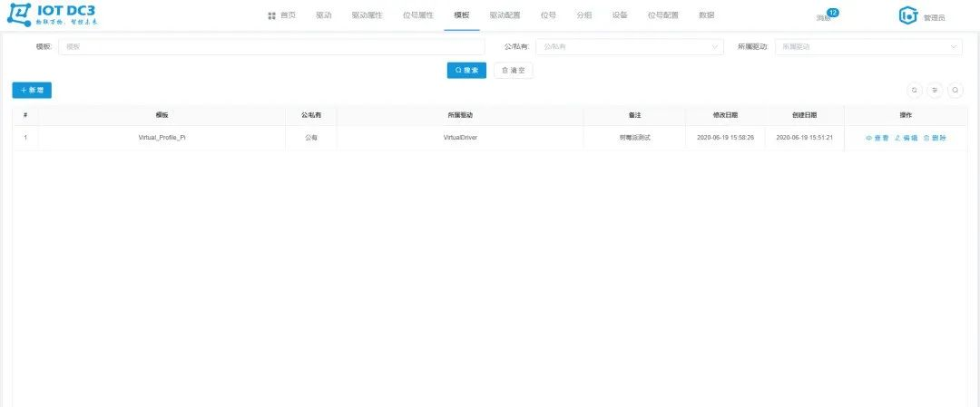Open the 管理员 user menu

point(935,18)
